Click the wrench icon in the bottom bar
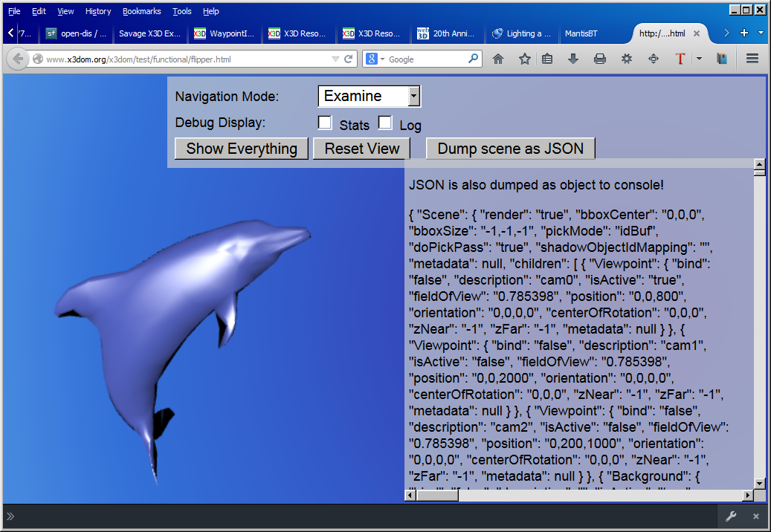This screenshot has height=532, width=771. pos(731,516)
